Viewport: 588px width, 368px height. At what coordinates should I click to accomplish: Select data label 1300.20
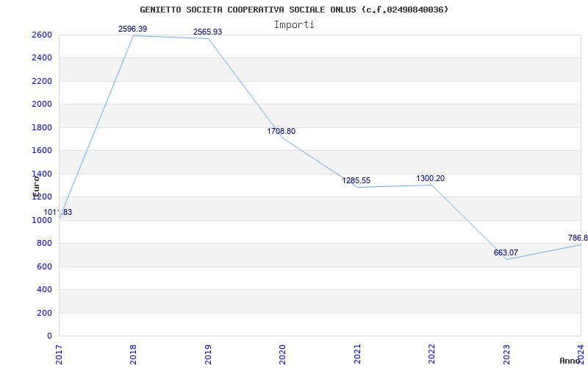[x=431, y=178]
